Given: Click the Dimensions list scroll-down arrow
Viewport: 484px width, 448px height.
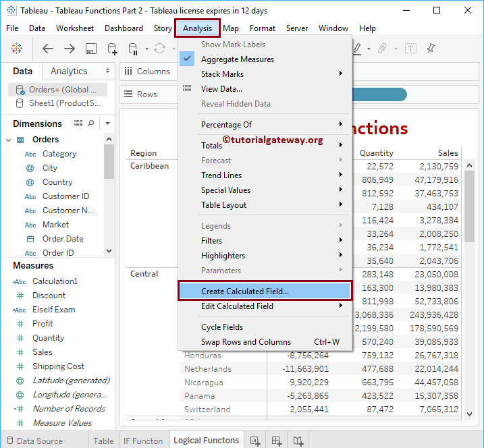Looking at the screenshot, I should point(109,251).
